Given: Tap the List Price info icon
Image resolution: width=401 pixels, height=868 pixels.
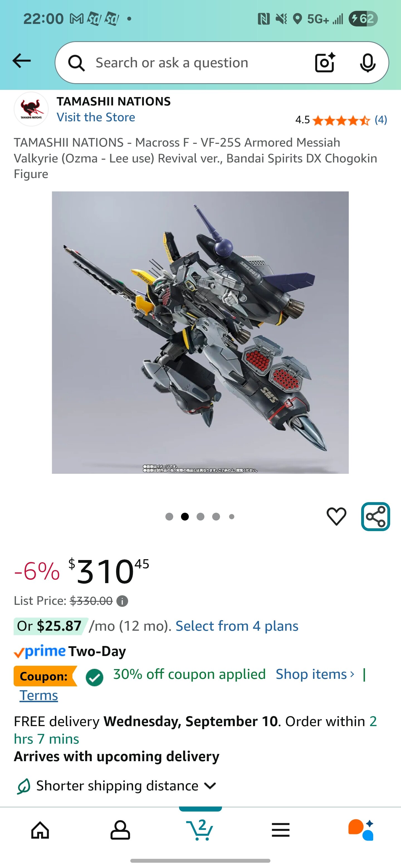Looking at the screenshot, I should 122,601.
